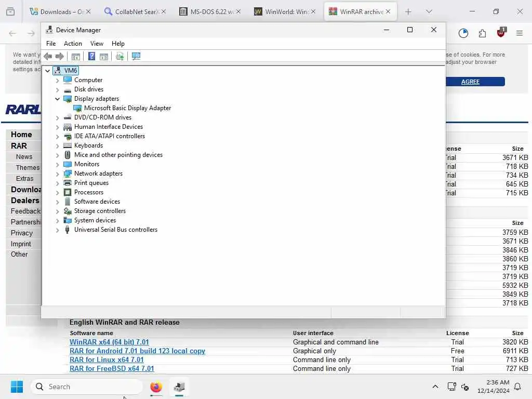Image resolution: width=532 pixels, height=399 pixels.
Task: Select the Storage controllers icon
Action: [x=68, y=211]
